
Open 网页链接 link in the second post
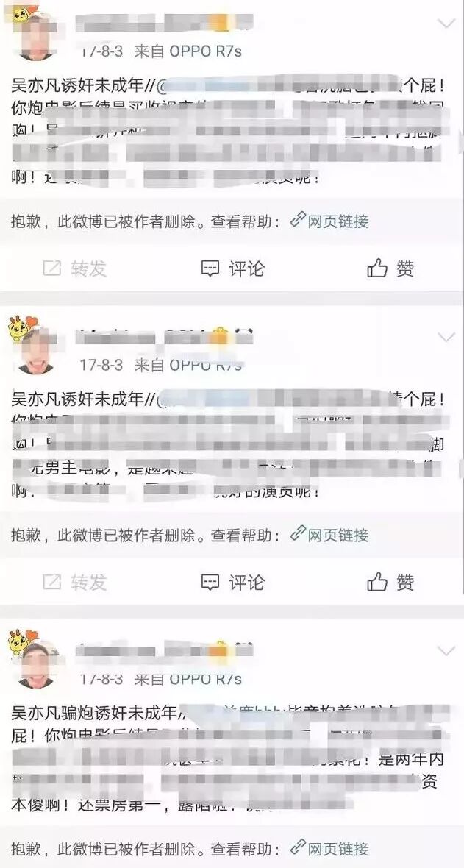338,535
